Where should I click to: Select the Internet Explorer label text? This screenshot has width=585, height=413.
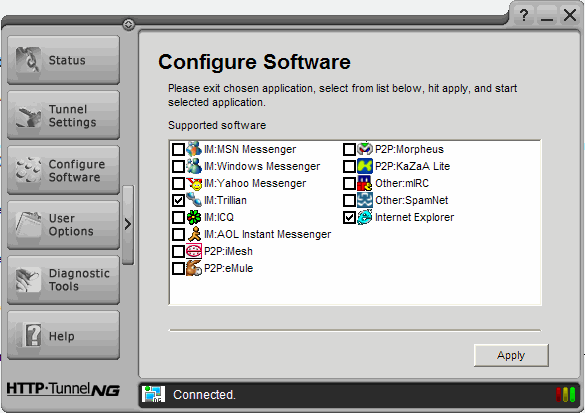pyautogui.click(x=414, y=217)
